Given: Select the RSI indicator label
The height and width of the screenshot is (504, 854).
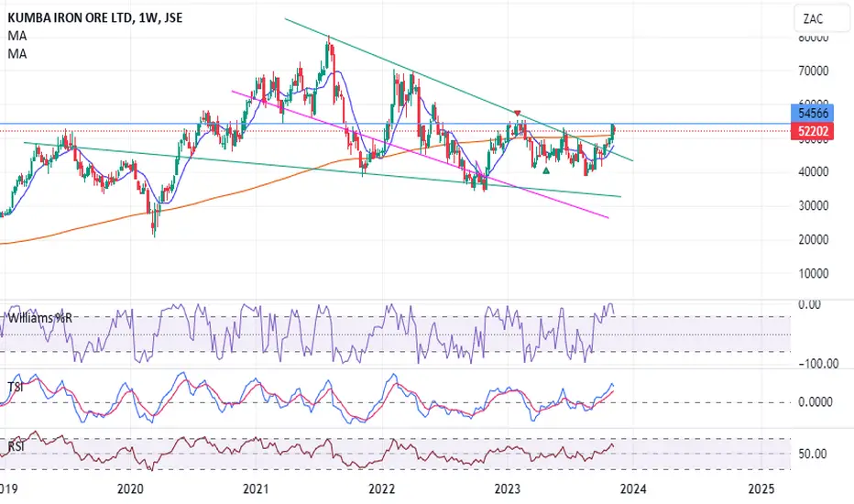Looking at the screenshot, I should 16,447.
